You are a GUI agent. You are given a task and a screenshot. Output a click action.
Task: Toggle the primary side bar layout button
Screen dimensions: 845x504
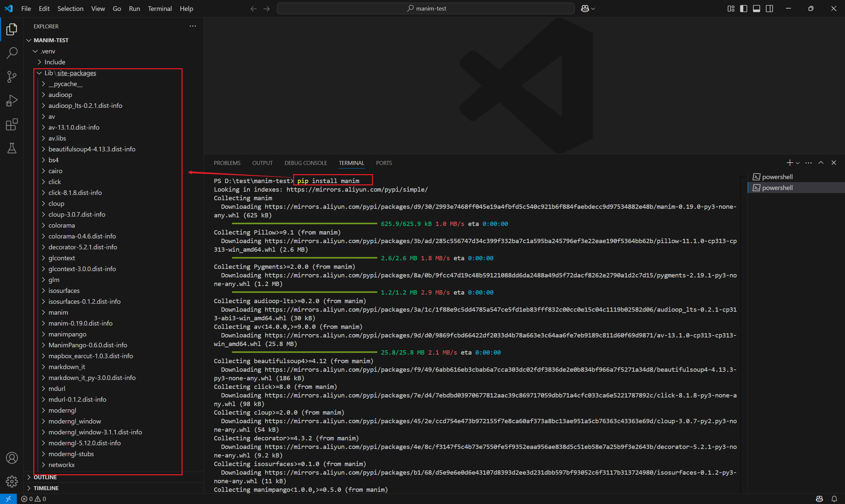click(743, 9)
